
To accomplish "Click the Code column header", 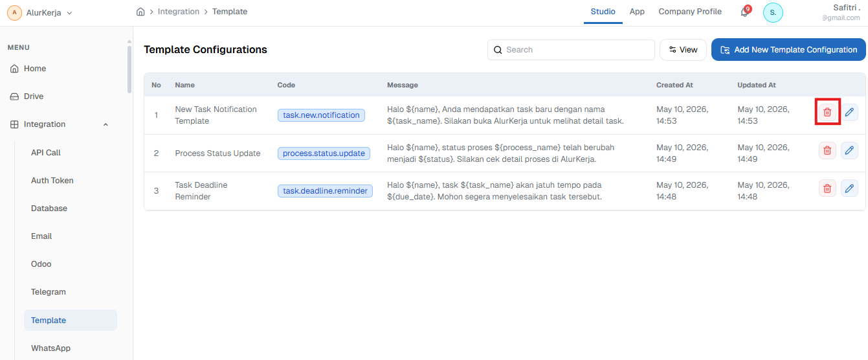I will tap(286, 85).
